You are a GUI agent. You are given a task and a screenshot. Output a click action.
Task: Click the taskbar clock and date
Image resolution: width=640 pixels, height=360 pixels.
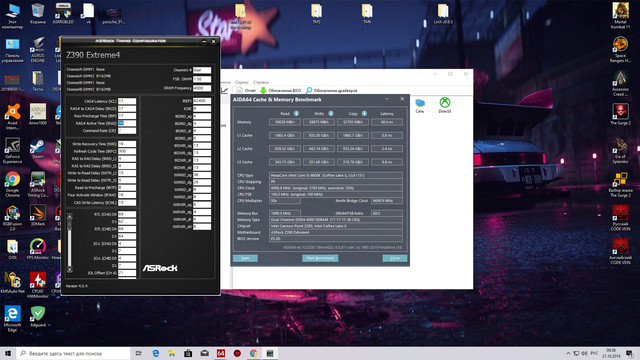(611, 353)
